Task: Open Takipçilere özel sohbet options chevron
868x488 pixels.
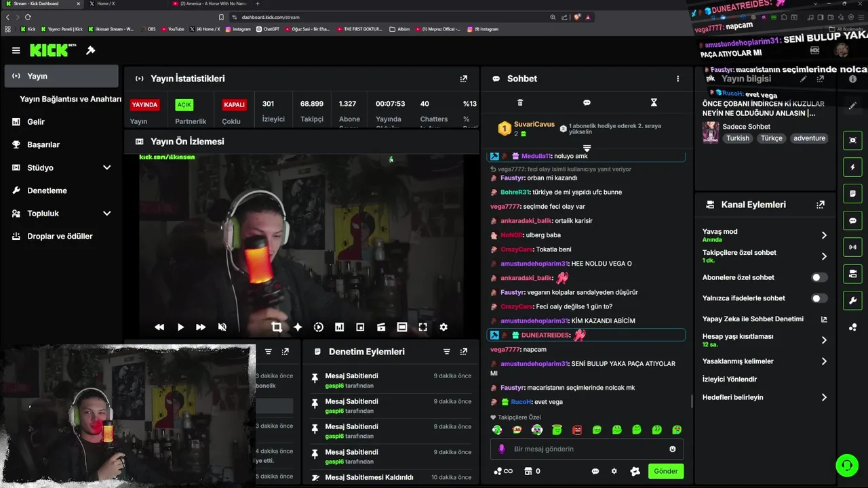Action: 824,256
